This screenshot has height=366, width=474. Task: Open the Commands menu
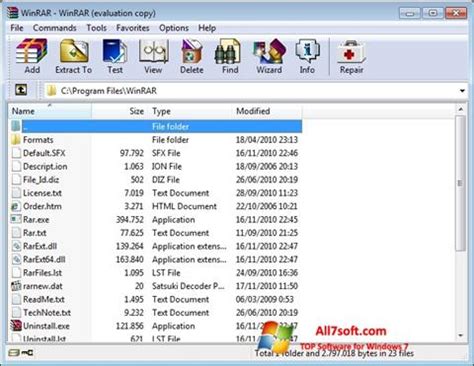(x=54, y=28)
